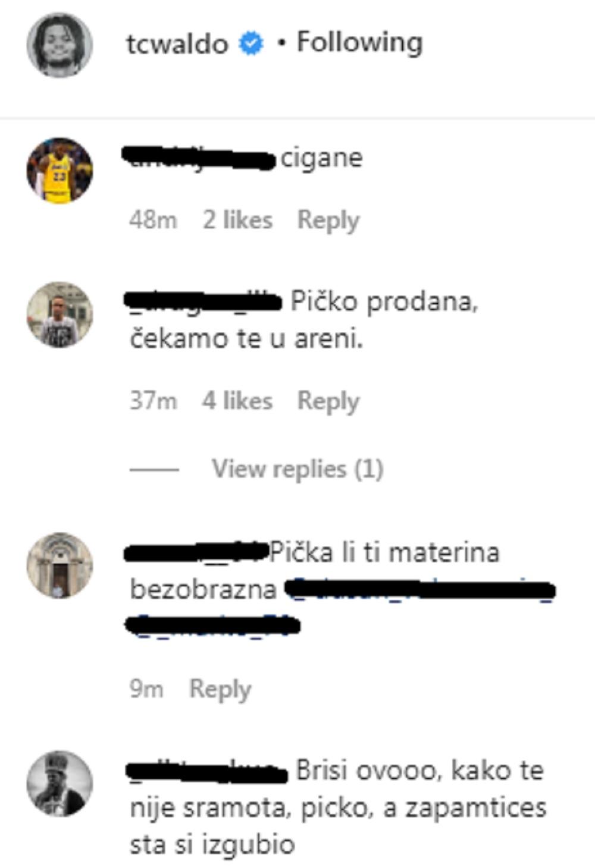Click the 48m timestamp

point(153,220)
